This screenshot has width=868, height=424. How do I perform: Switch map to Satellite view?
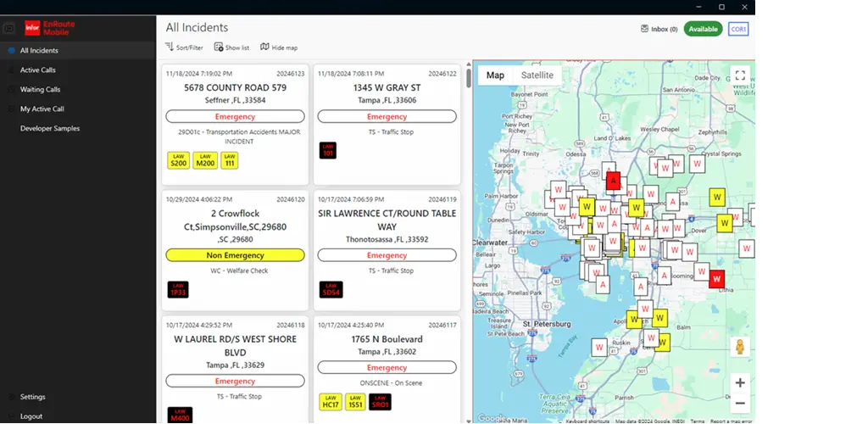point(537,75)
